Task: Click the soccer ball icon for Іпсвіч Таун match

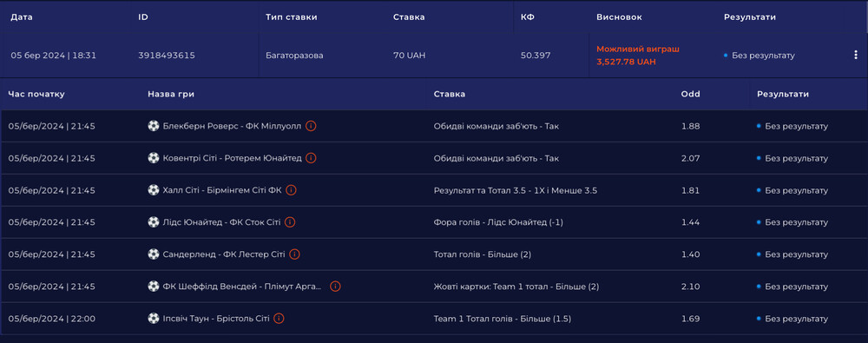Action: [x=154, y=319]
